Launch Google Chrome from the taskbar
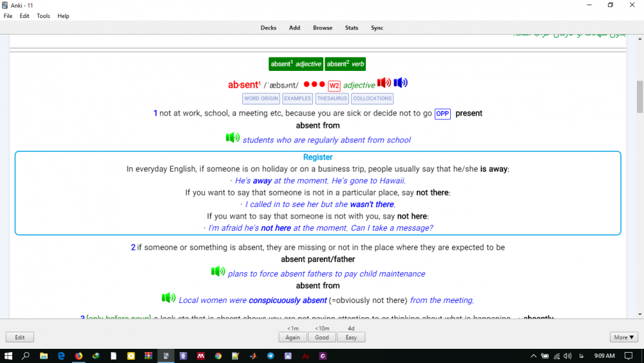The image size is (644, 363). (218, 356)
